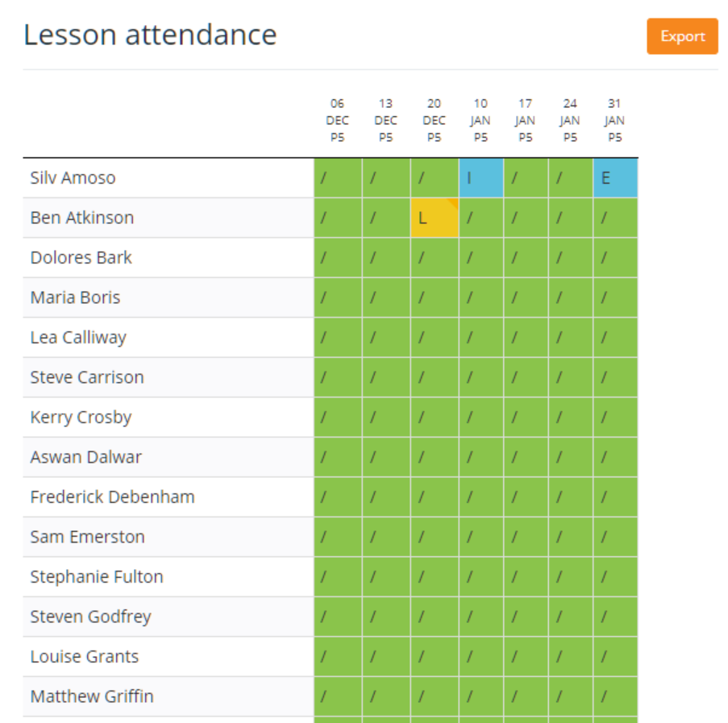Viewport: 728px width, 723px height.
Task: Select Kerry Crosby's first attendance cell
Action: [337, 417]
